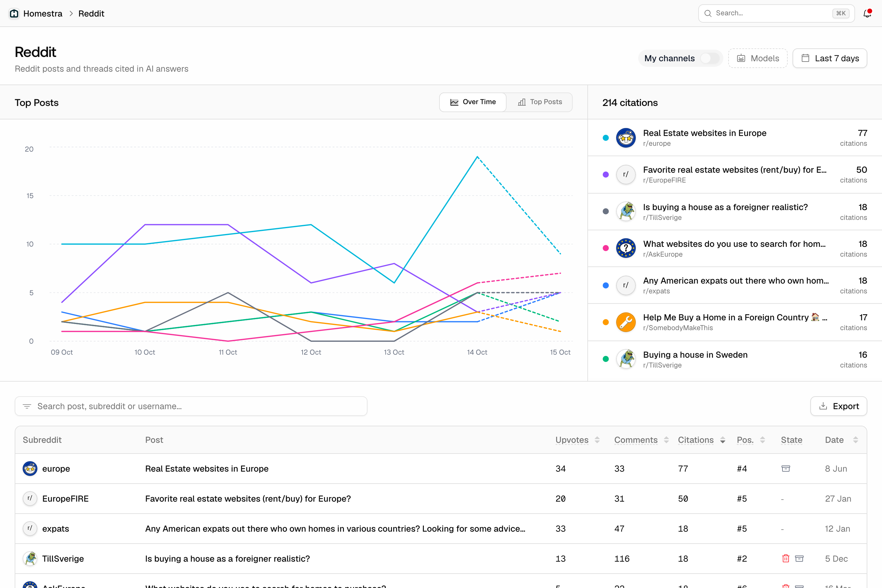Screen dimensions: 882x588
Task: Click the r/europe avatar in the citations list
Action: pyautogui.click(x=625, y=138)
